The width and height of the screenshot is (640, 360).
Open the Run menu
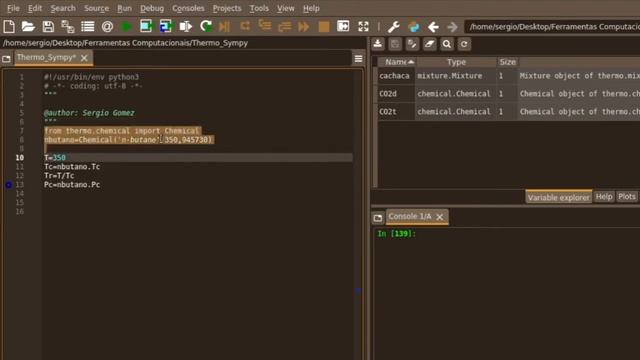click(124, 9)
